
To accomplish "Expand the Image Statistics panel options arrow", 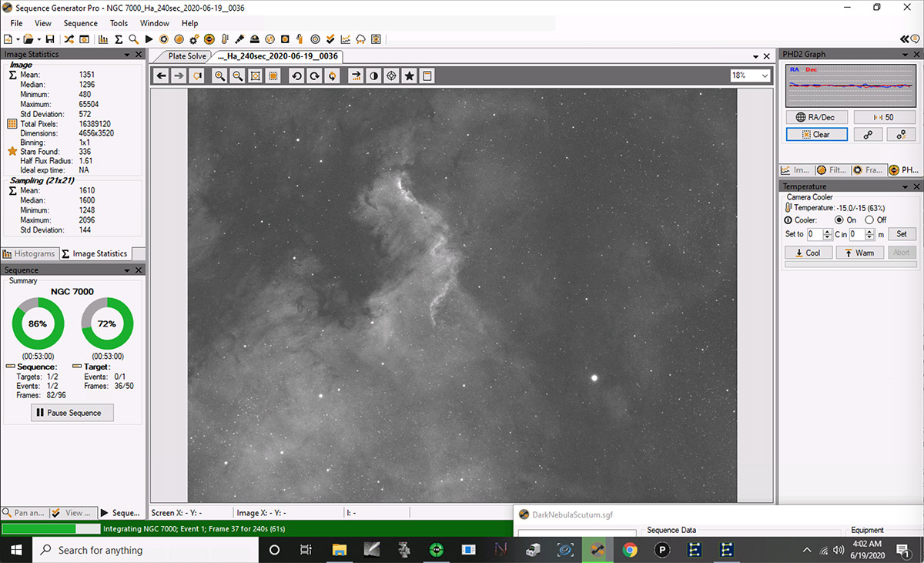I will pos(127,55).
